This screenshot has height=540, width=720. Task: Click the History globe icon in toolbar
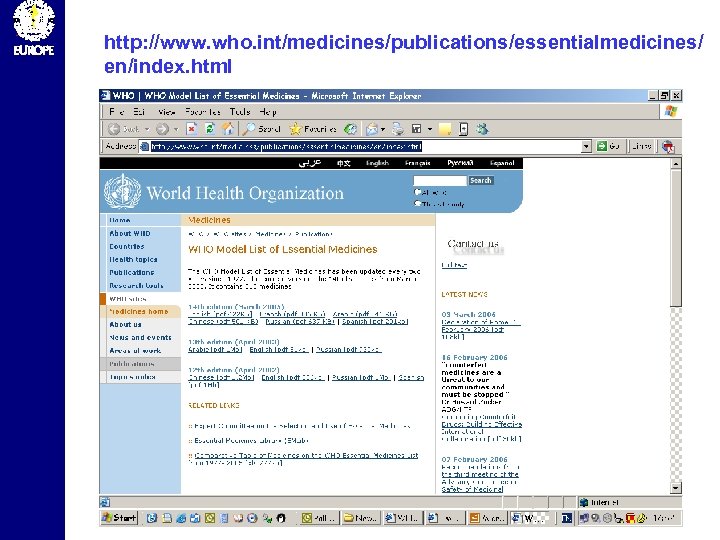(350, 129)
